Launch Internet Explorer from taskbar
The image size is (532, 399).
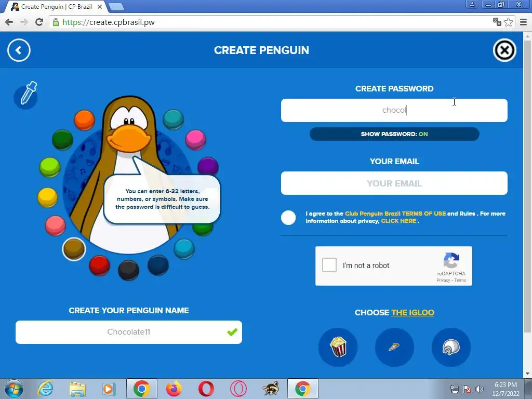[x=46, y=389]
